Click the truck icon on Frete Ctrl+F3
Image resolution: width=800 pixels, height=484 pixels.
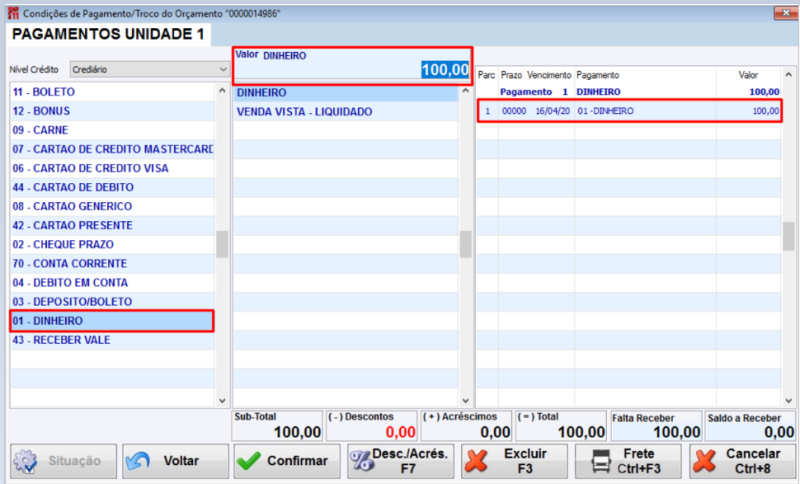(x=601, y=461)
